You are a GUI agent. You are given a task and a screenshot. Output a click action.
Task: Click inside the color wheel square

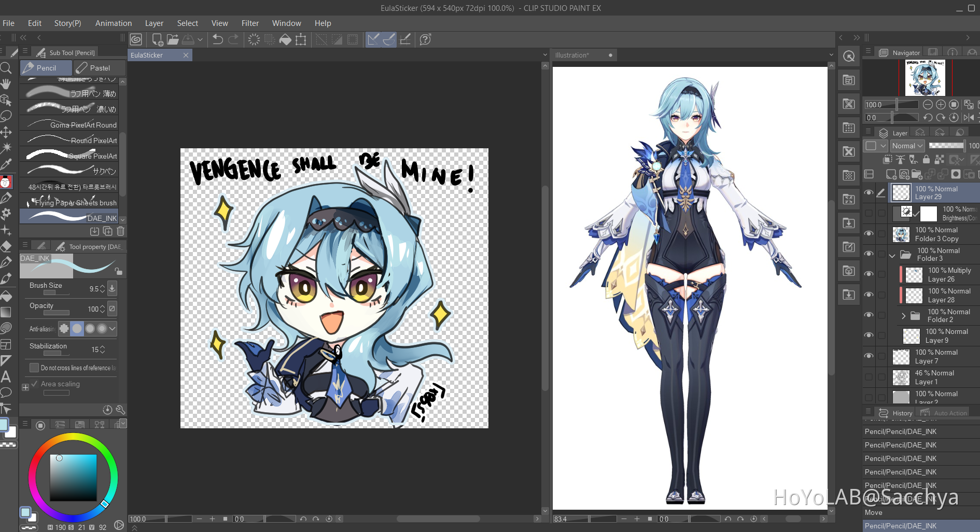73,478
